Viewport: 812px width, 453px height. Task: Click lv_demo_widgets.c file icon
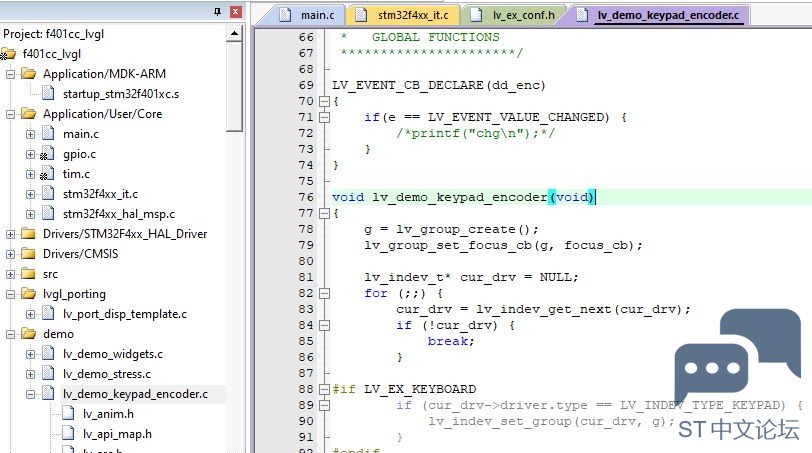tap(48, 354)
